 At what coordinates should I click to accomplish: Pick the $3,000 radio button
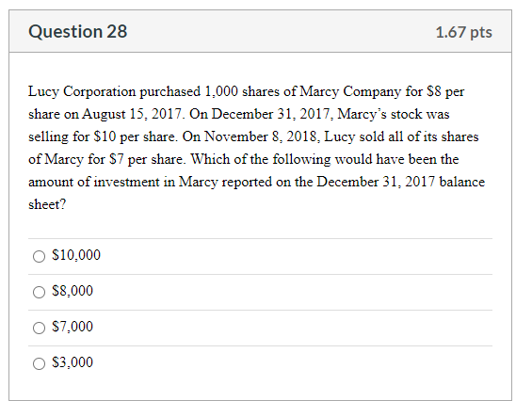click(x=39, y=363)
